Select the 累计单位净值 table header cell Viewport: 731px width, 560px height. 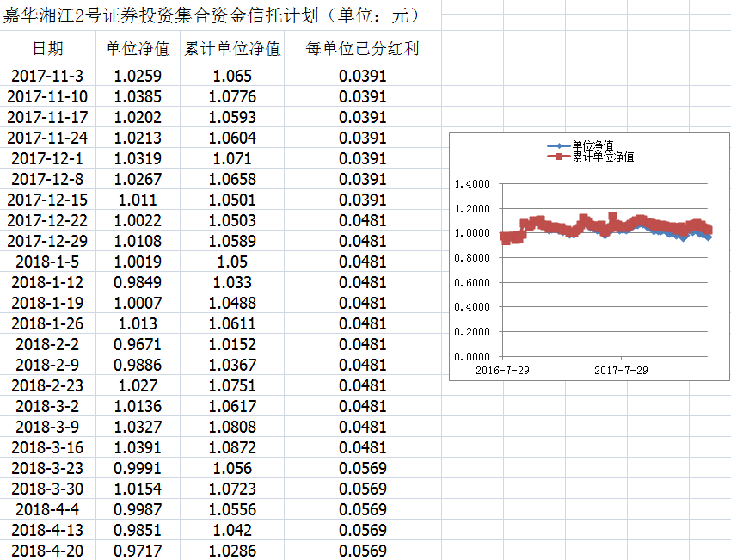click(232, 48)
